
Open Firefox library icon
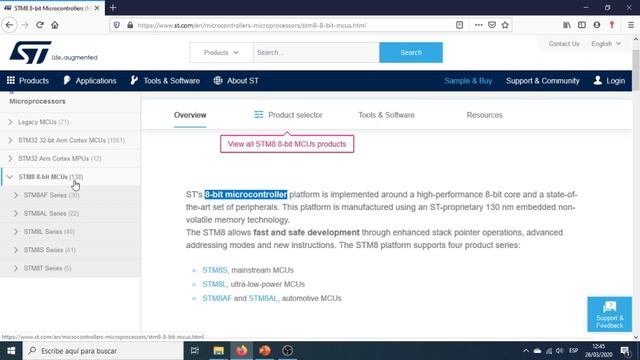click(567, 25)
